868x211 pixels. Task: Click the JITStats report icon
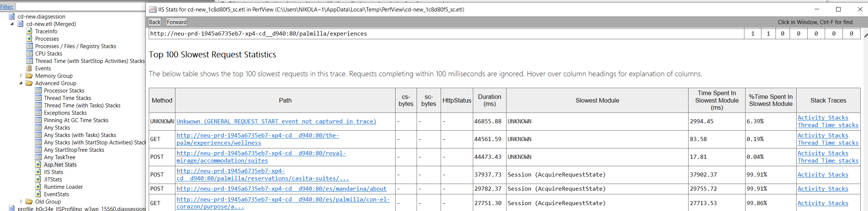coord(38,180)
